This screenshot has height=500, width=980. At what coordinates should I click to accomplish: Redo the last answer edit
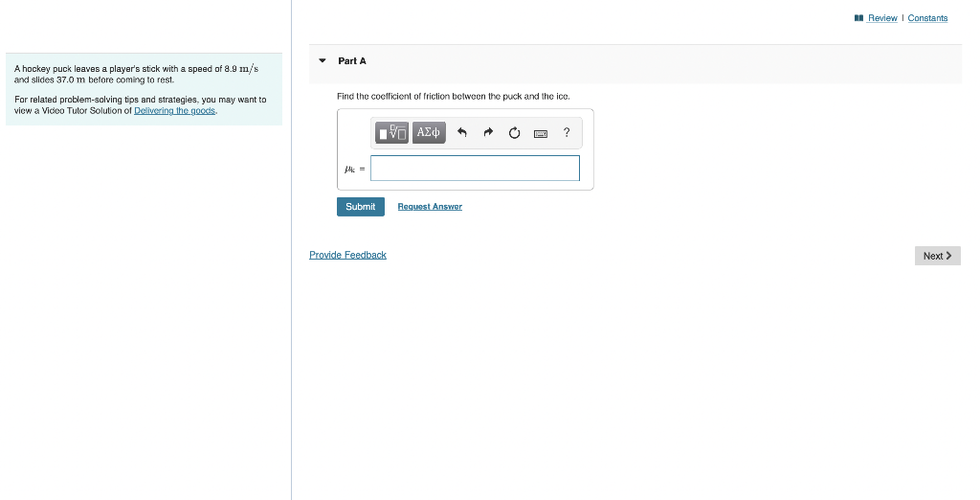point(488,133)
